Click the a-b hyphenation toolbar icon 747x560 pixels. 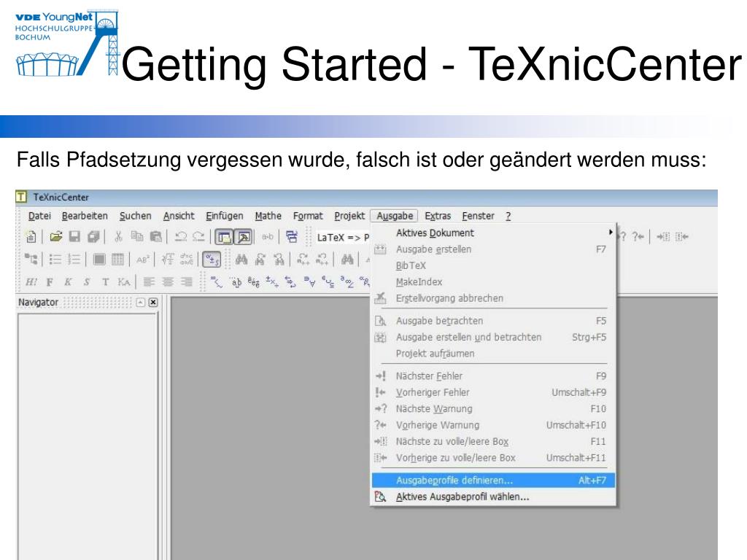pyautogui.click(x=268, y=236)
